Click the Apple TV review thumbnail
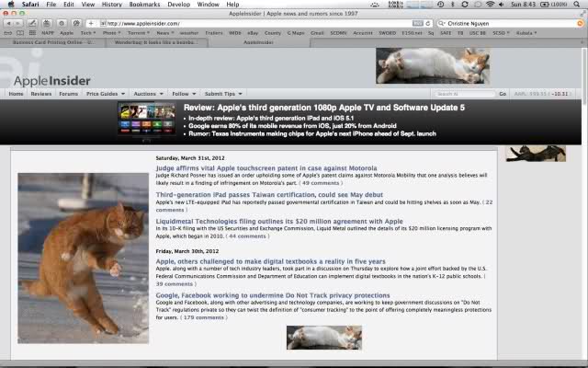This screenshot has height=368, width=588. (x=147, y=120)
